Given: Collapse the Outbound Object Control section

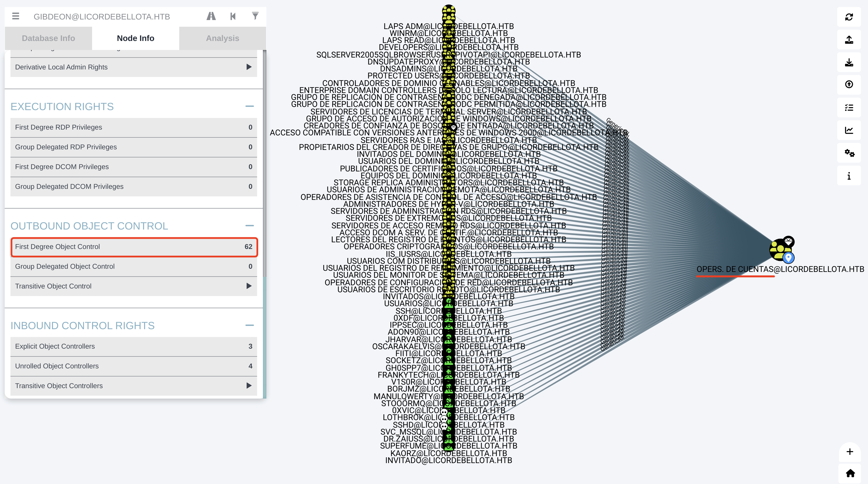Looking at the screenshot, I should pos(249,225).
